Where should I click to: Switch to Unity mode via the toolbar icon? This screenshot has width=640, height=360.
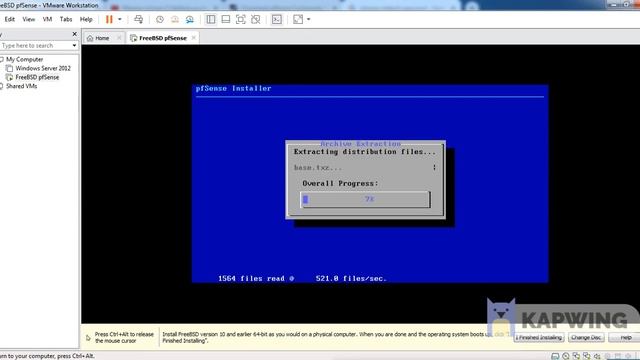pos(256,19)
